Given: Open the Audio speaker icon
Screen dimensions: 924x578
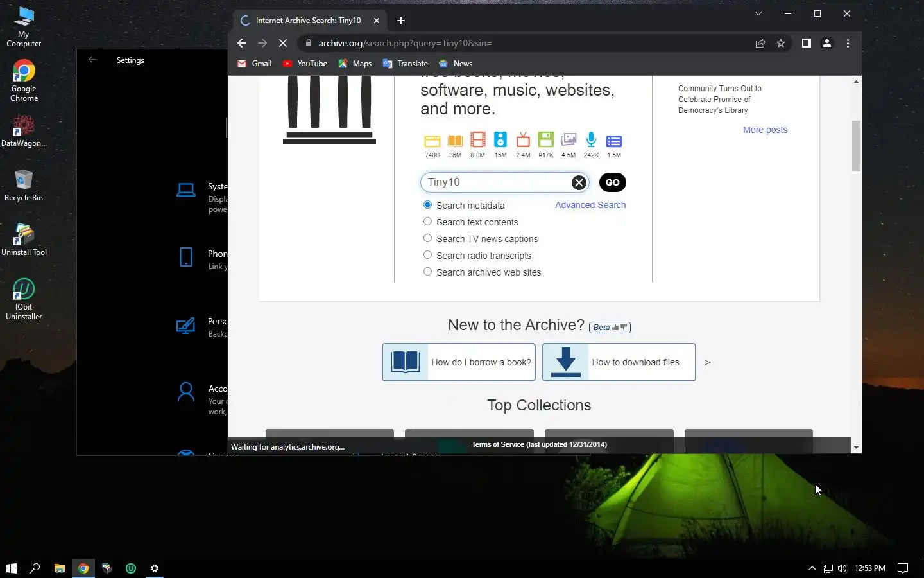Looking at the screenshot, I should (x=501, y=139).
